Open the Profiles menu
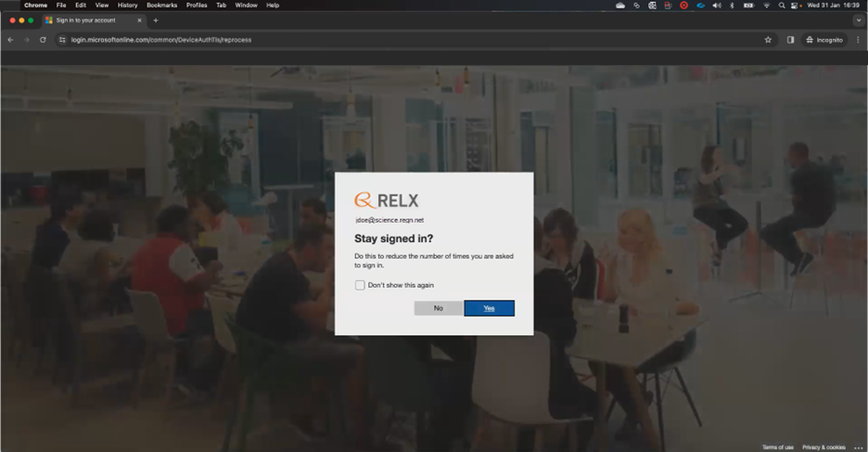This screenshot has height=452, width=868. tap(197, 5)
